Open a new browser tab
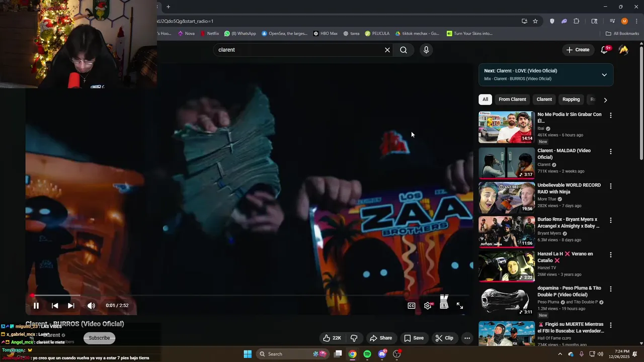This screenshot has width=644, height=362. [168, 7]
